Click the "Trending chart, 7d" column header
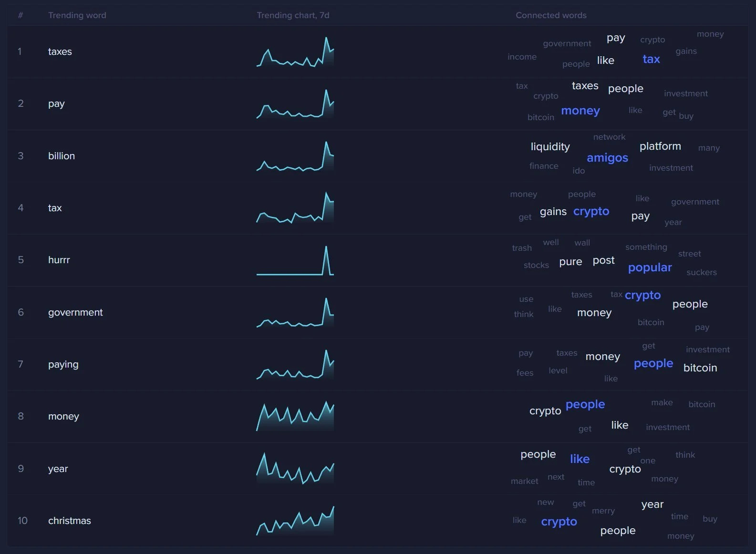 pyautogui.click(x=293, y=15)
